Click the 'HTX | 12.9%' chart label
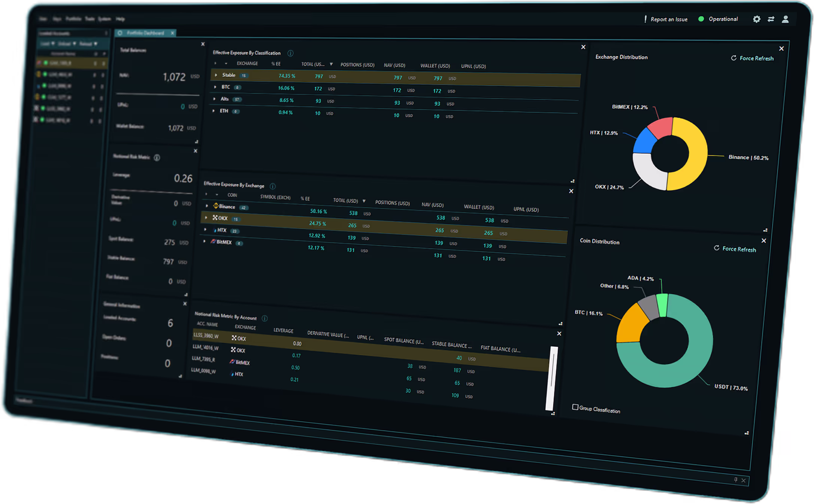 click(x=603, y=133)
